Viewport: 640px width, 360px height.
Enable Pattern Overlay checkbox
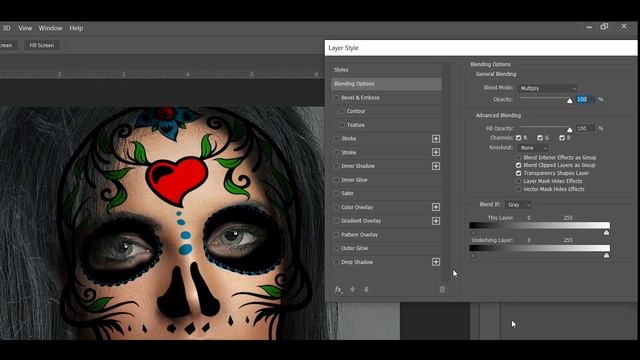[x=336, y=235]
